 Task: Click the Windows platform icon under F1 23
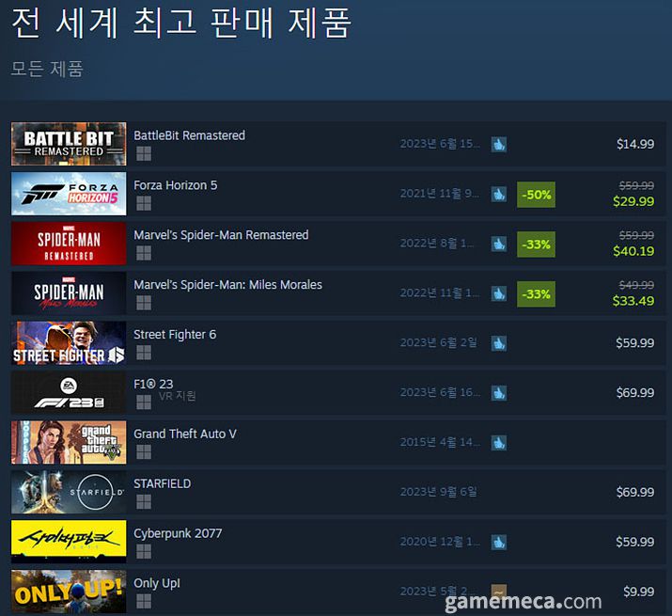144,403
